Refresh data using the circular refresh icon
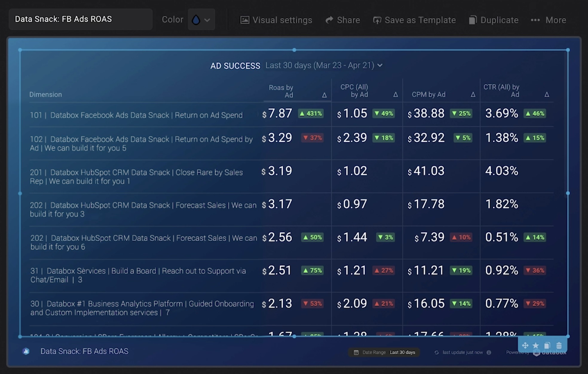588x374 pixels. 437,352
